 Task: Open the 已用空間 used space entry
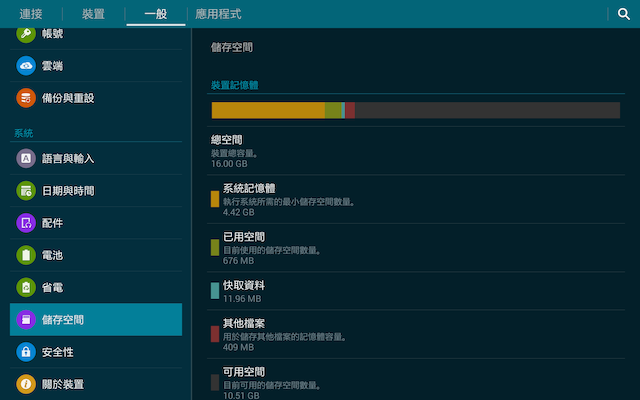pos(416,248)
